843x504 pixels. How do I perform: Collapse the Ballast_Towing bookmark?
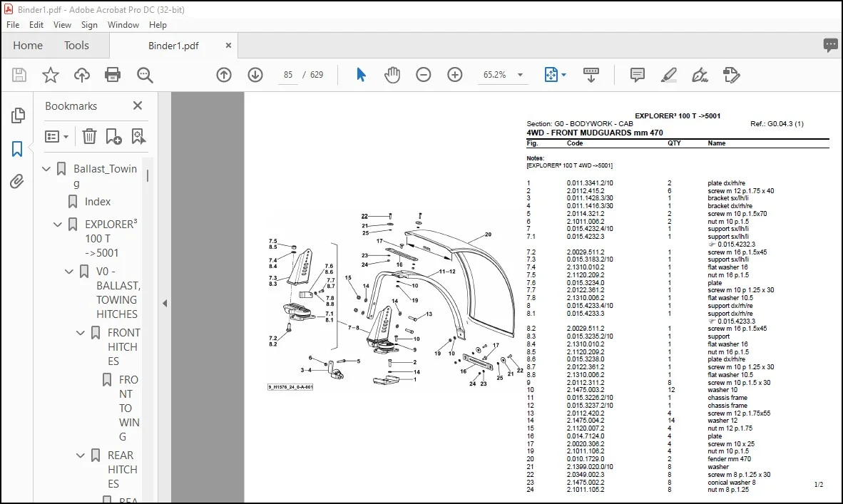46,169
